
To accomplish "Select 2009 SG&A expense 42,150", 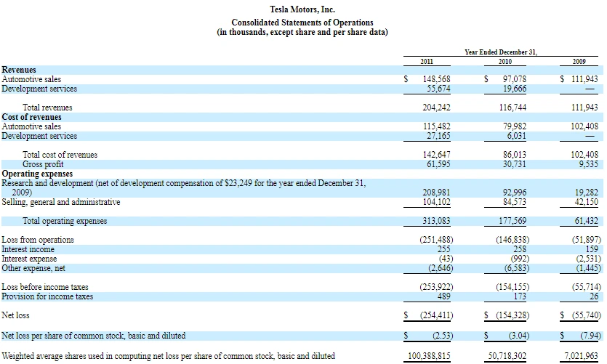I will (x=587, y=202).
